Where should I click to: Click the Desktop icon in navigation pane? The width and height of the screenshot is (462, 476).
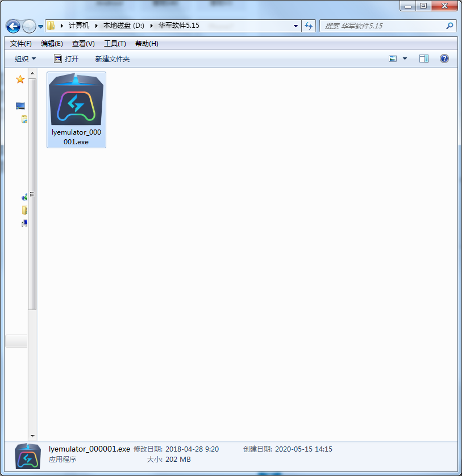[x=20, y=106]
